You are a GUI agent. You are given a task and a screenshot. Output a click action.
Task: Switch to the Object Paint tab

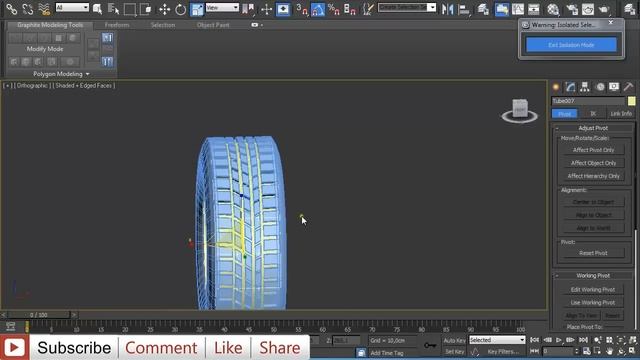click(x=213, y=25)
